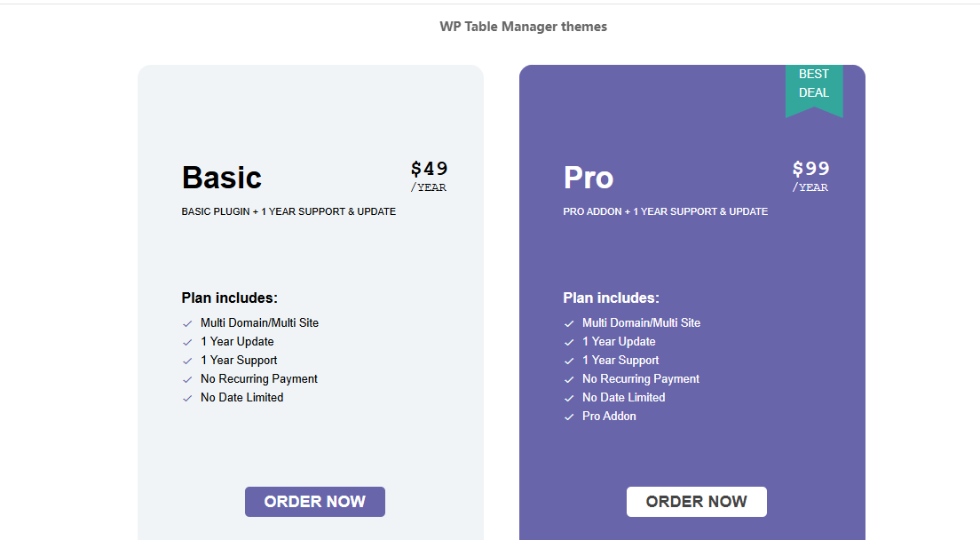980x540 pixels.
Task: Click the PRO ADDON support subtitle text
Action: point(665,211)
